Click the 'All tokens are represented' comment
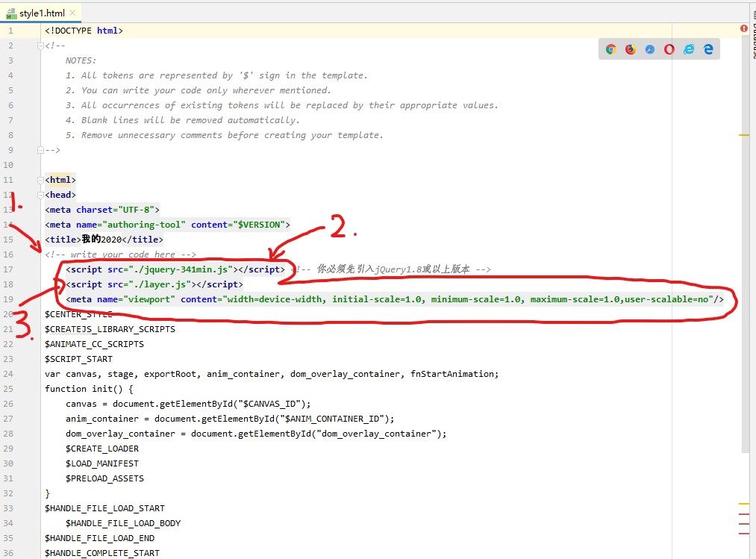 coord(216,75)
